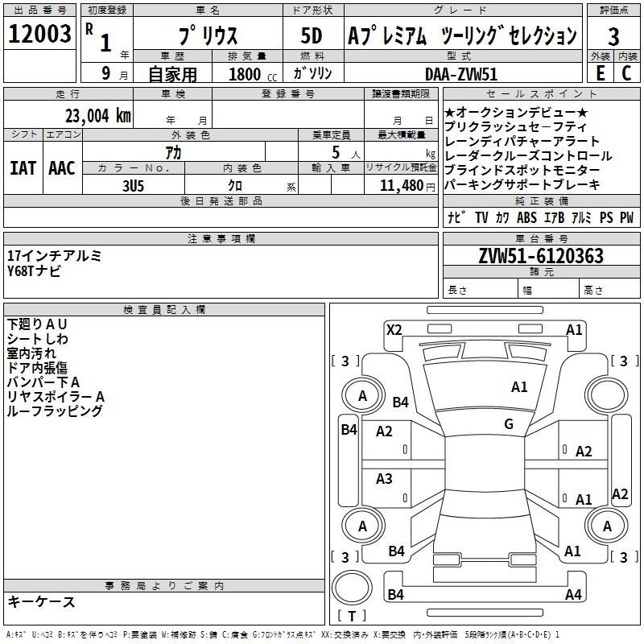Screen dimensions: 644x644
Task: Select grade Aプレミアム ツーリングセレクション
Action: point(462,35)
